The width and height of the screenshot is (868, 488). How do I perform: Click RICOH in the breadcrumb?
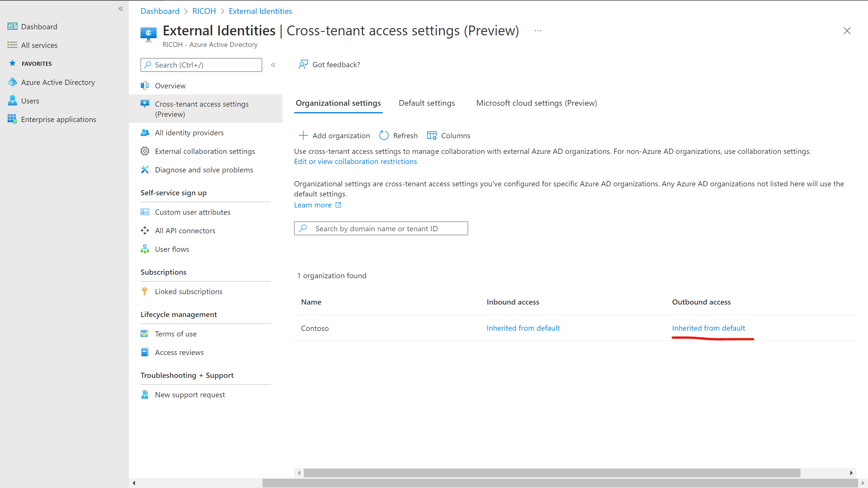coord(204,11)
